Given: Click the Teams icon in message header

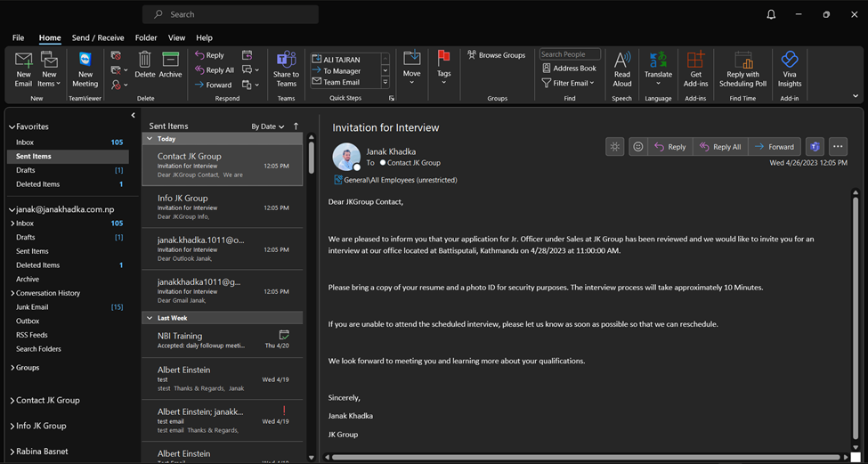Looking at the screenshot, I should click(x=815, y=147).
